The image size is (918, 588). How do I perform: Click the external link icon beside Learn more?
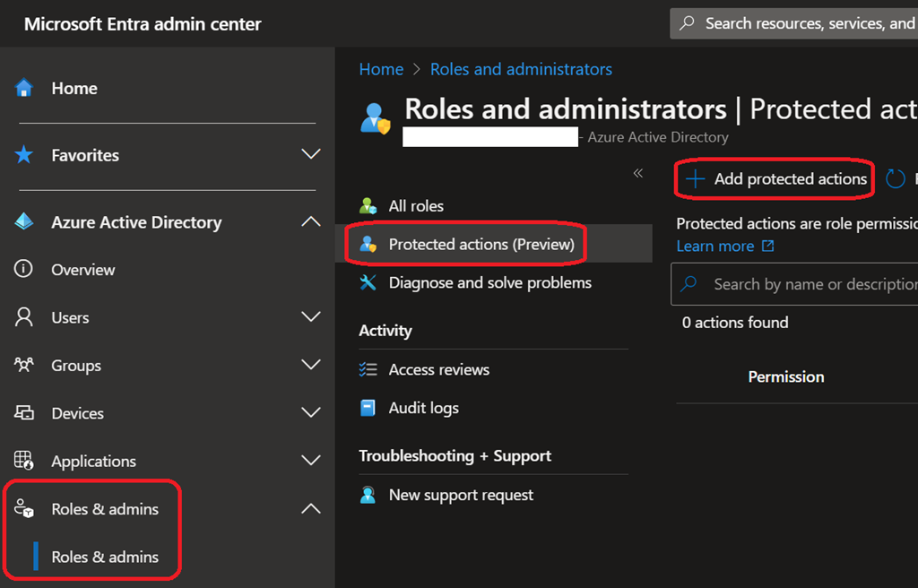[767, 246]
